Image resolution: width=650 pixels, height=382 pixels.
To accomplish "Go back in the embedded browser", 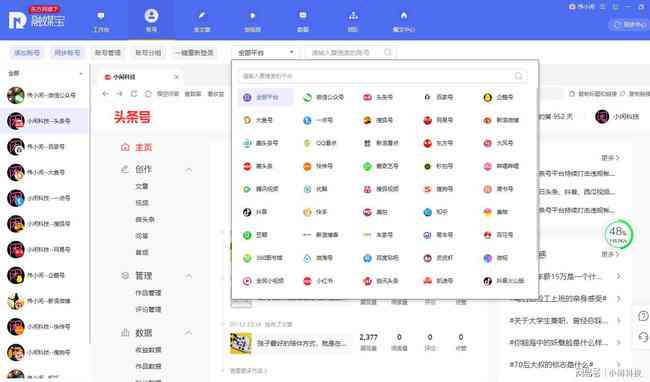I will coord(105,94).
